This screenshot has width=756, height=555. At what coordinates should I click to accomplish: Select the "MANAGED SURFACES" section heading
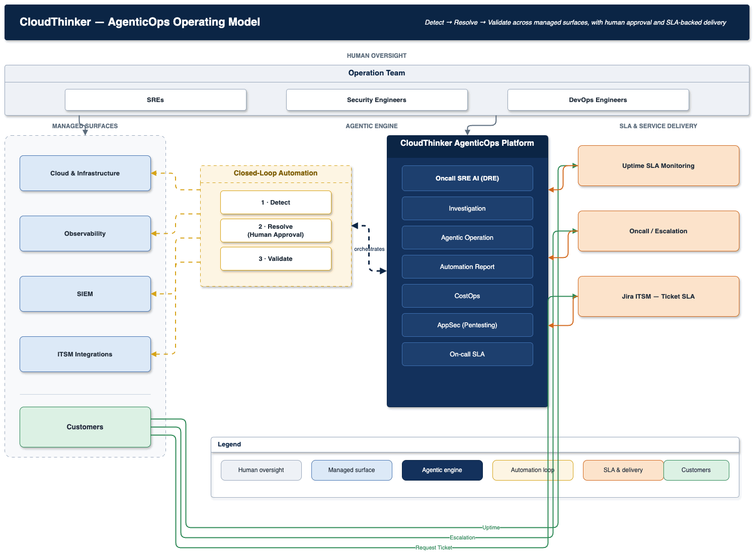click(85, 126)
